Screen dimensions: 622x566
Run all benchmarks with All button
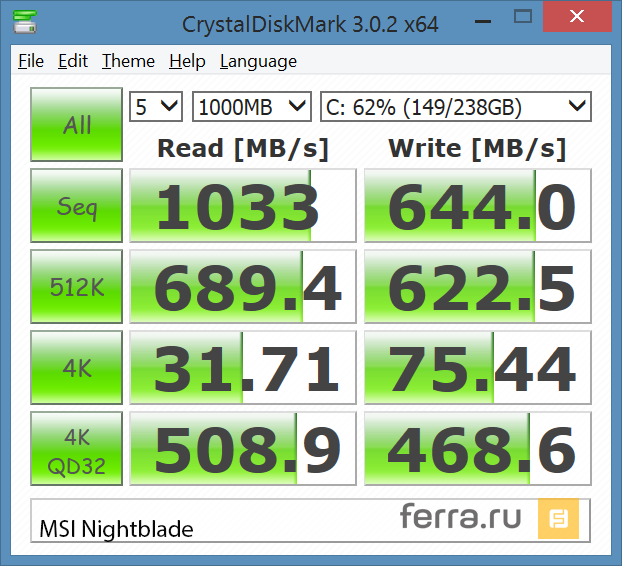pos(77,125)
